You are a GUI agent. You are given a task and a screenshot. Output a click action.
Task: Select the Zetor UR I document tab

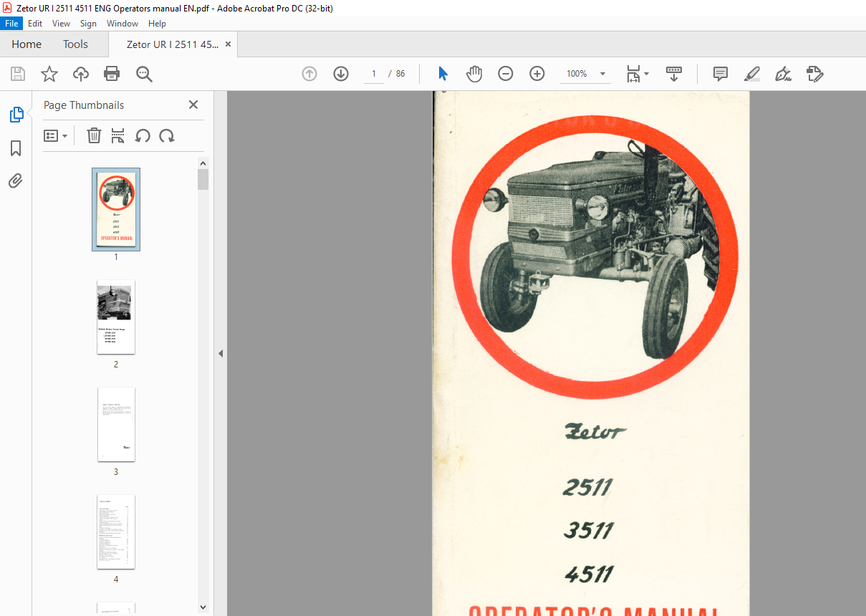pos(173,44)
